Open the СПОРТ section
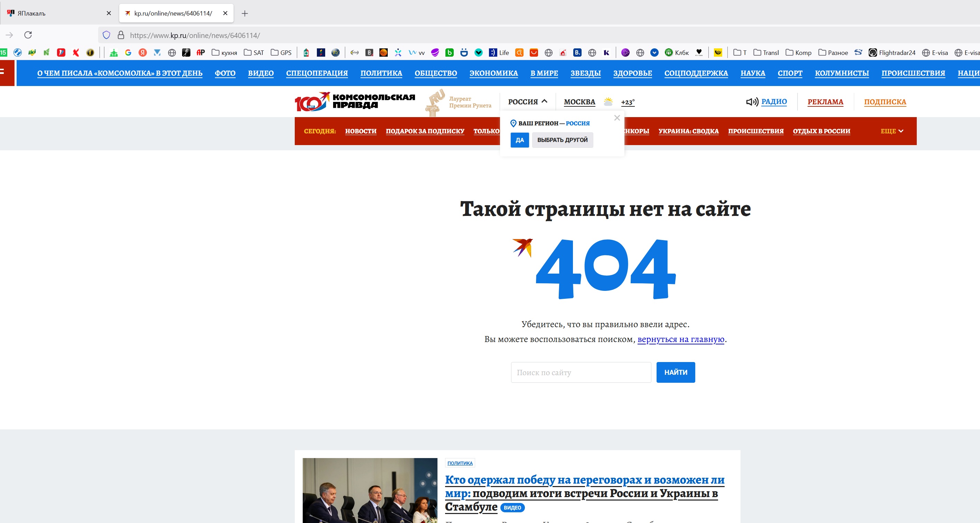The width and height of the screenshot is (980, 523). (x=790, y=73)
